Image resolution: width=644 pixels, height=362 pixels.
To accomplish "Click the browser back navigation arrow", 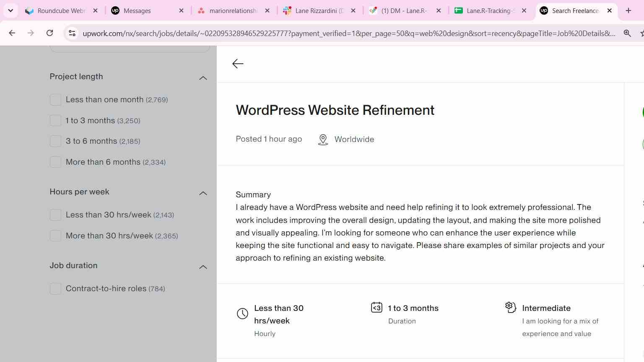I will pos(12,33).
